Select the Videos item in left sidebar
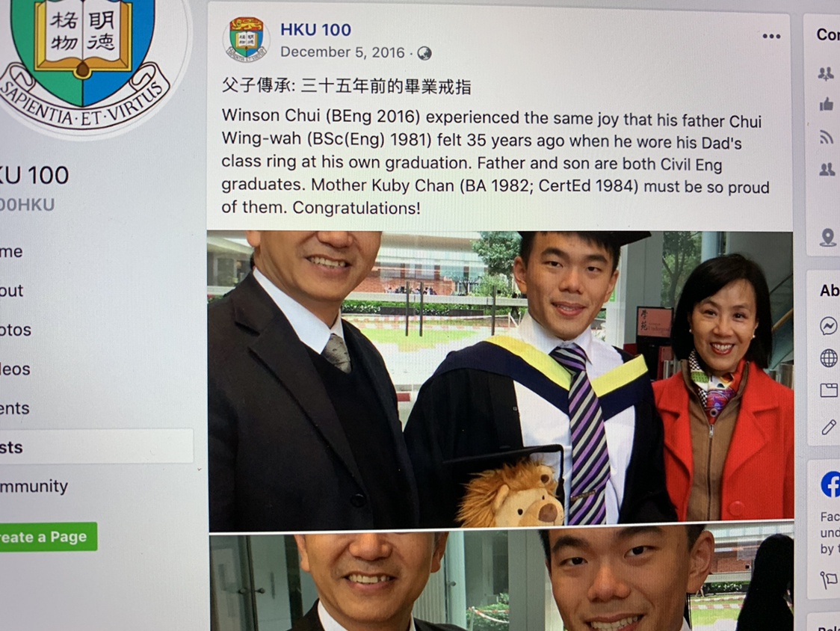This screenshot has height=631, width=840. (15, 369)
